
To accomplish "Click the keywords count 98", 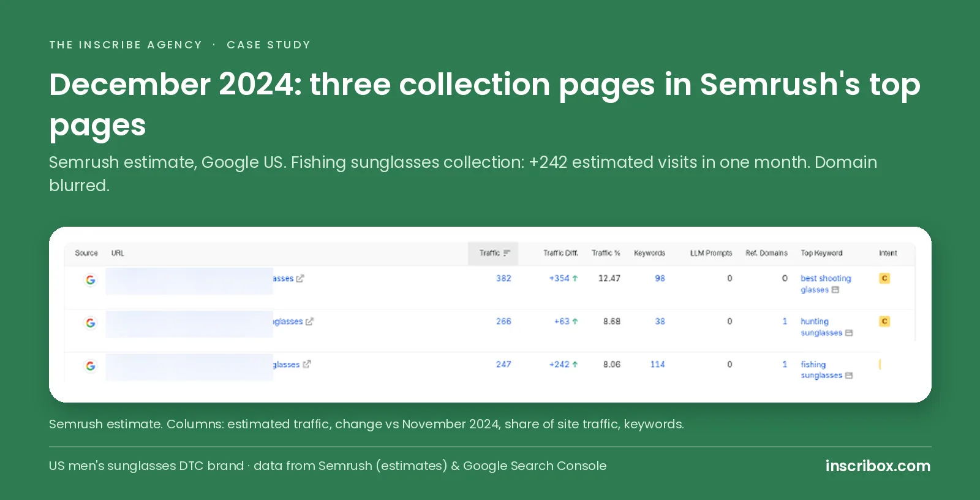I will [660, 278].
